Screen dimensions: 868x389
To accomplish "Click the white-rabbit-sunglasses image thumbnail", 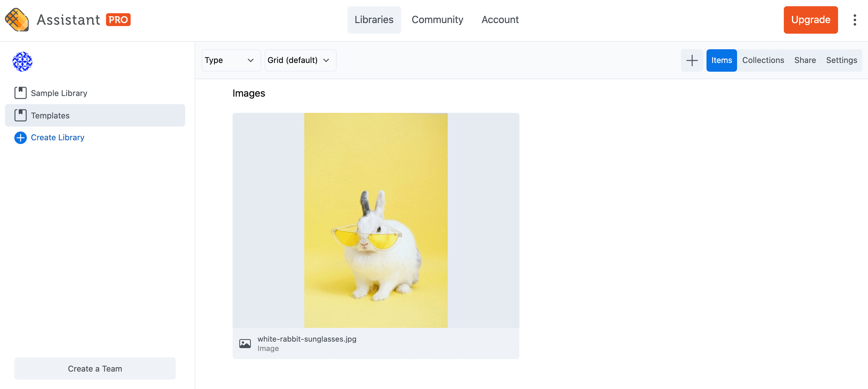I will tap(376, 220).
